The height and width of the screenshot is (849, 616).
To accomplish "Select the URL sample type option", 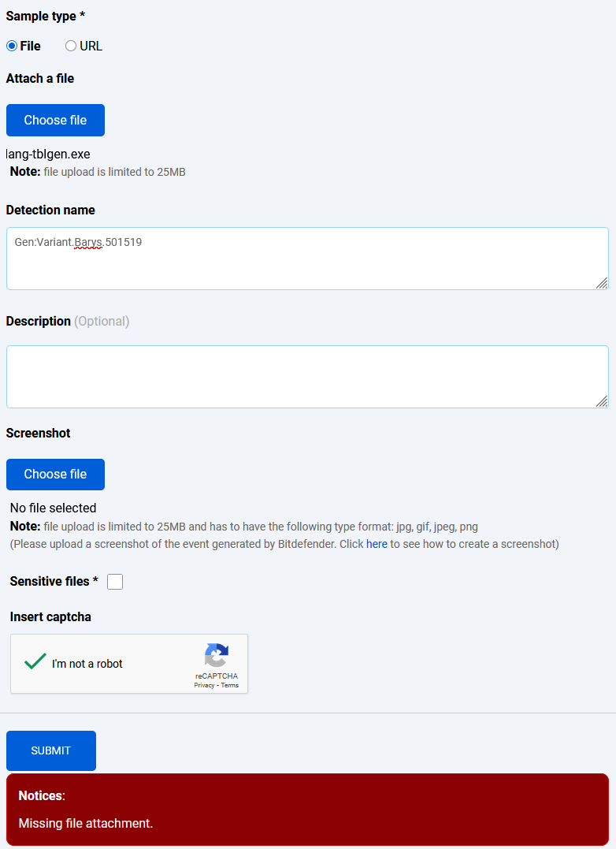I will 71,46.
